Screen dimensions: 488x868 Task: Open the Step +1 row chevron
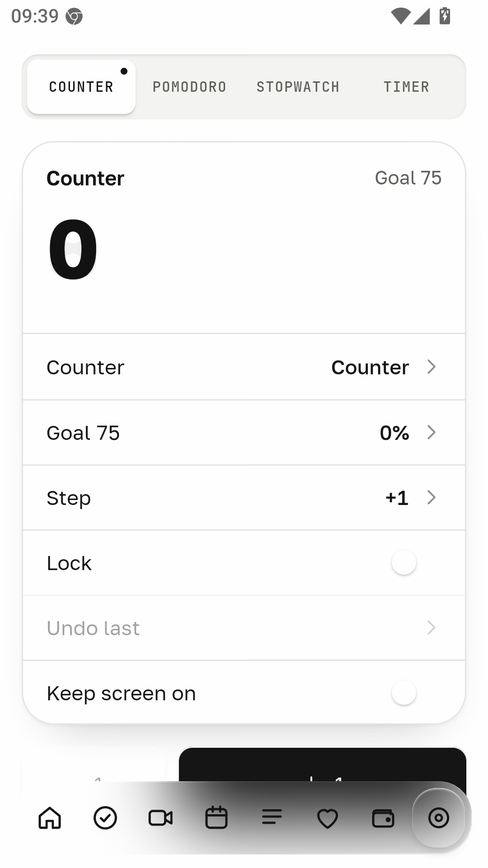click(432, 497)
